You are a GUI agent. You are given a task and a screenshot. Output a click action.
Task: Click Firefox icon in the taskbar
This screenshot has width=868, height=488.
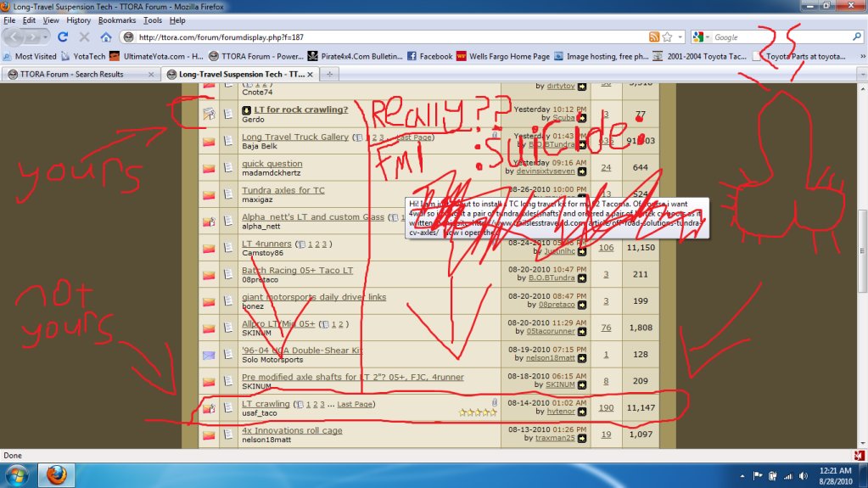click(57, 476)
